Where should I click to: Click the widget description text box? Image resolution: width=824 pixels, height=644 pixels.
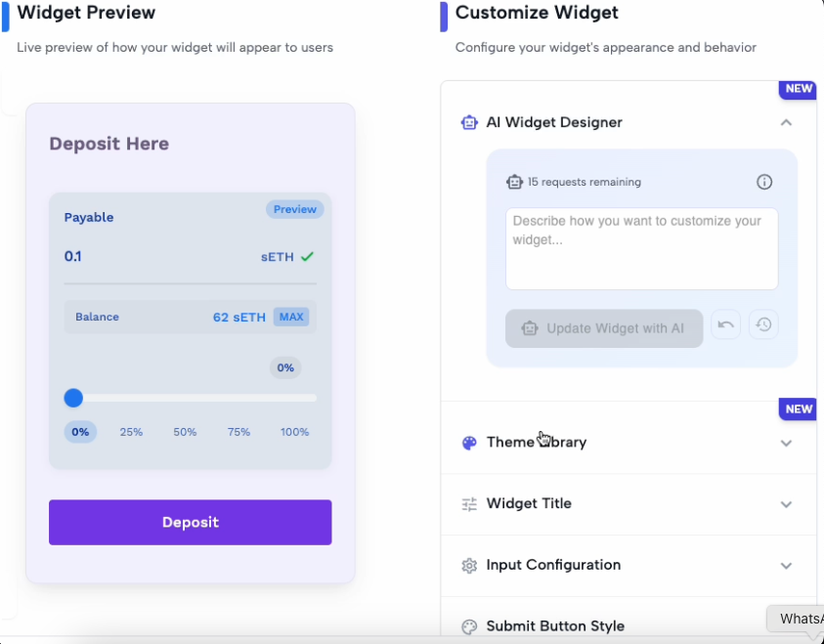click(x=641, y=248)
